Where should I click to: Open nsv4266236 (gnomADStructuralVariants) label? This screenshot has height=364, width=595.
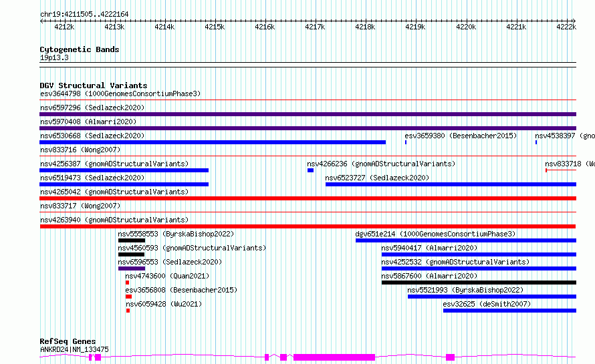(381, 164)
